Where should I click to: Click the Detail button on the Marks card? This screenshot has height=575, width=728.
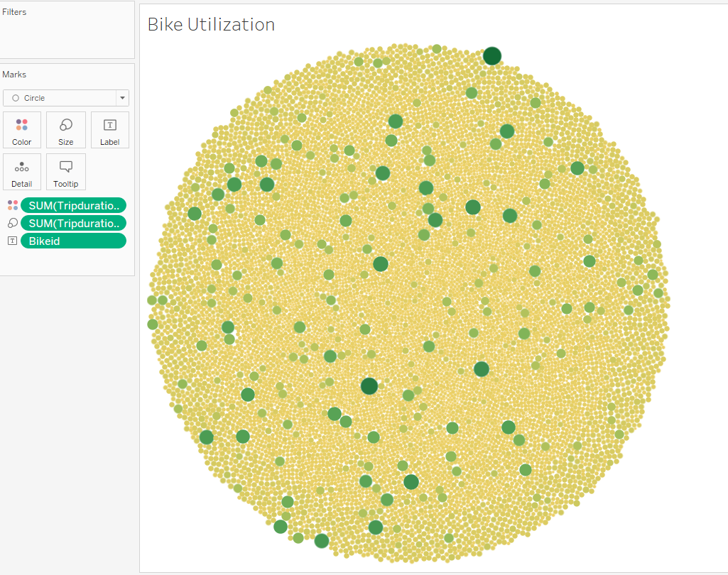pos(21,171)
